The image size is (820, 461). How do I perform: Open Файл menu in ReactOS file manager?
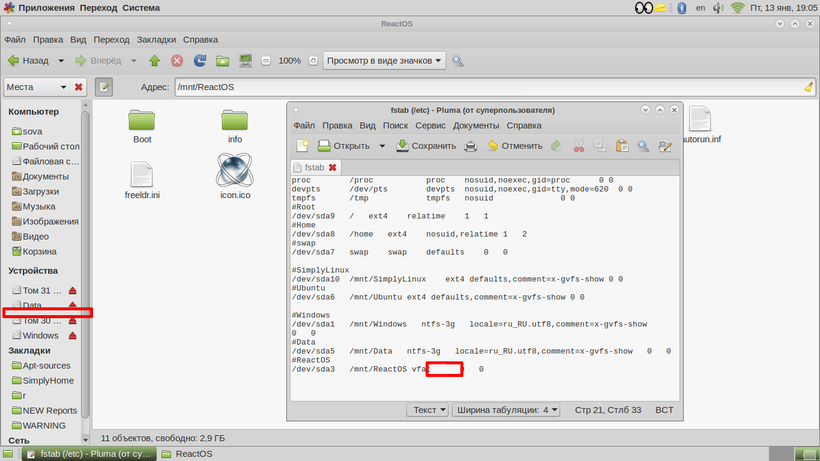coord(15,40)
